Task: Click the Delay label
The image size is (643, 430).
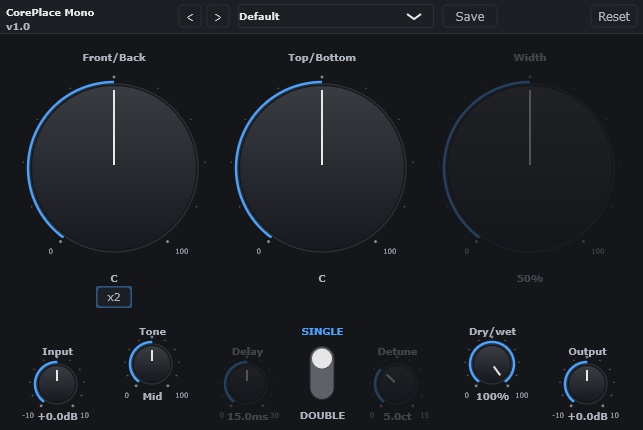Action: click(247, 352)
